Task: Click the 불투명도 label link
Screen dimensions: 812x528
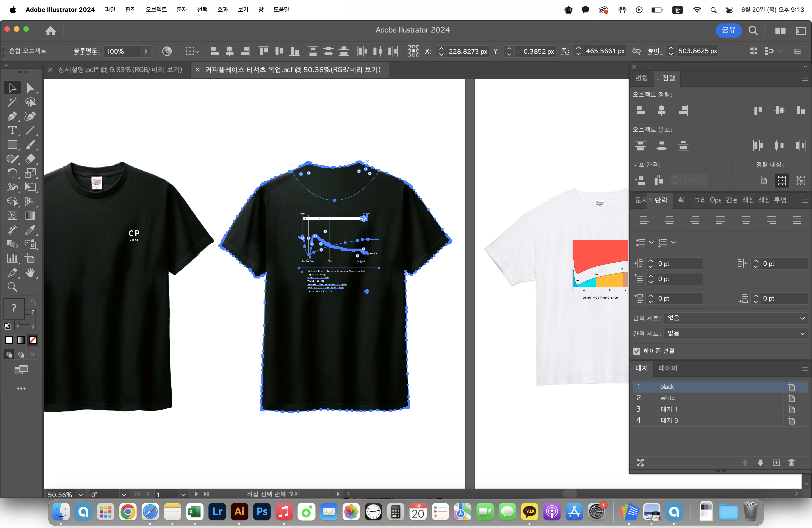Action: point(87,51)
